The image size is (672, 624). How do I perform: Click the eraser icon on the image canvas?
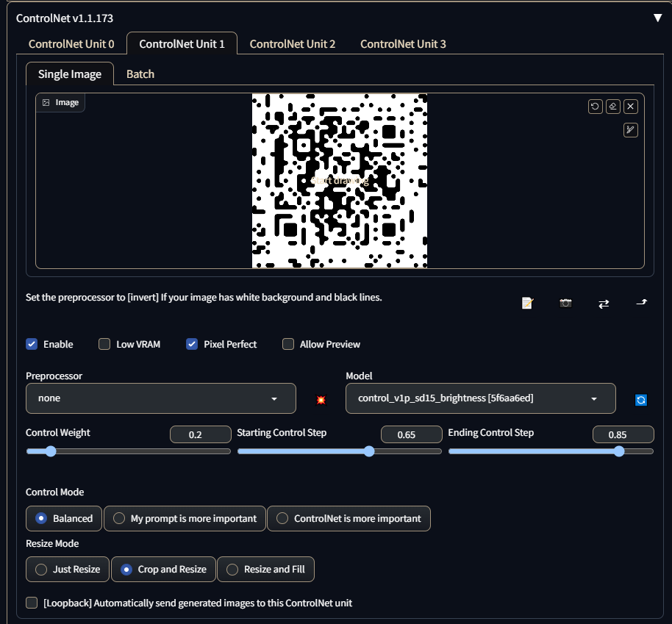pyautogui.click(x=613, y=107)
